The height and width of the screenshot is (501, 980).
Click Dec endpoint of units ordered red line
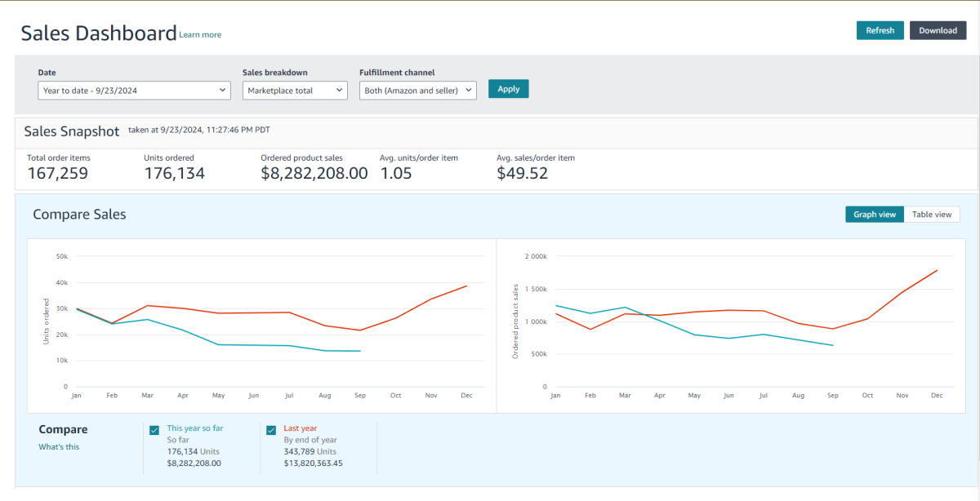(x=466, y=286)
